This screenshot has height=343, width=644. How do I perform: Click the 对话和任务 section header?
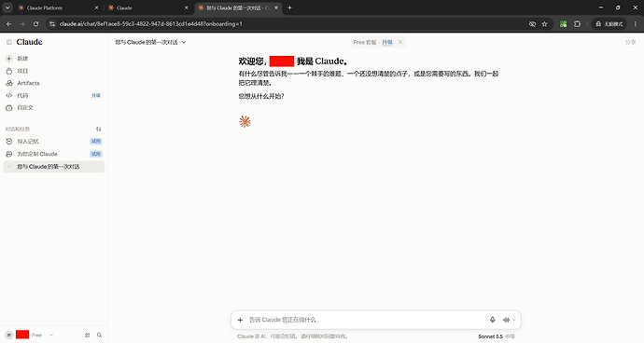tap(17, 129)
